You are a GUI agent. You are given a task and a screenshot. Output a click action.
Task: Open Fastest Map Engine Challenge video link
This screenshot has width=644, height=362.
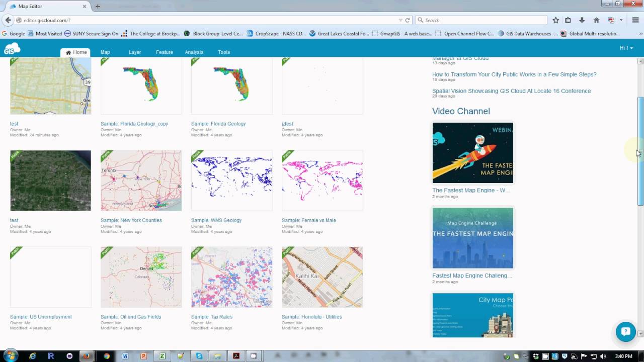(472, 276)
